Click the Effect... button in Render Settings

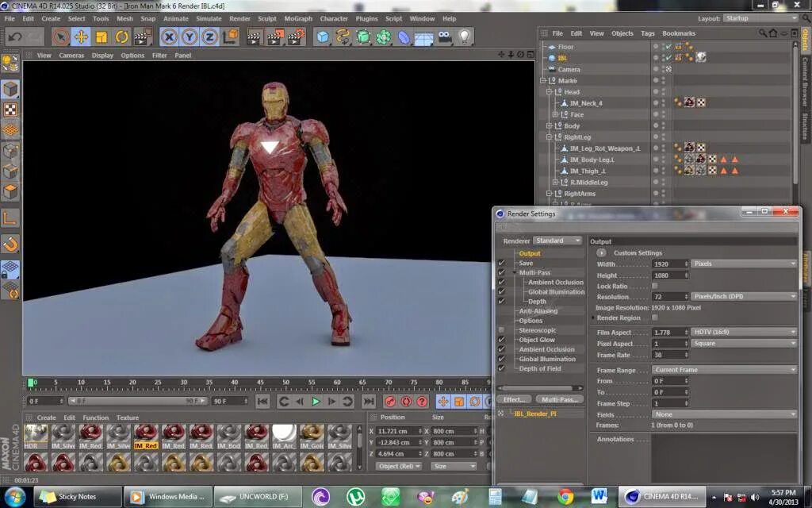point(514,399)
